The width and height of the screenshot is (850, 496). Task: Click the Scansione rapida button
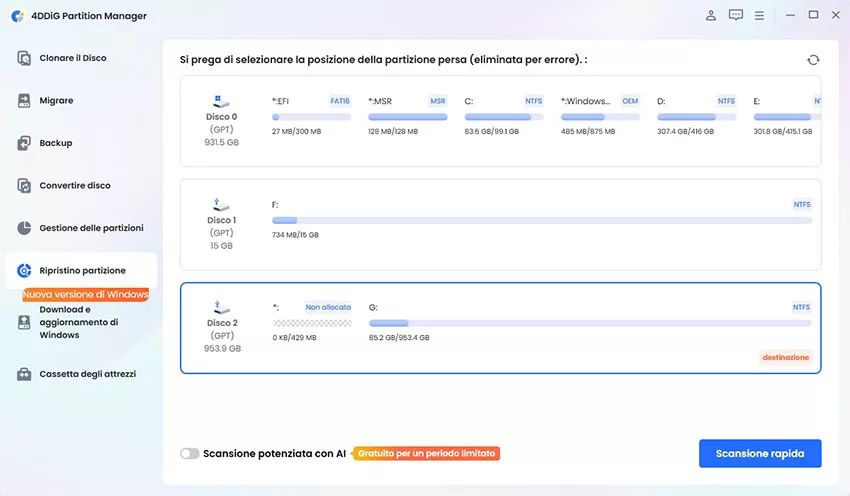(x=759, y=453)
